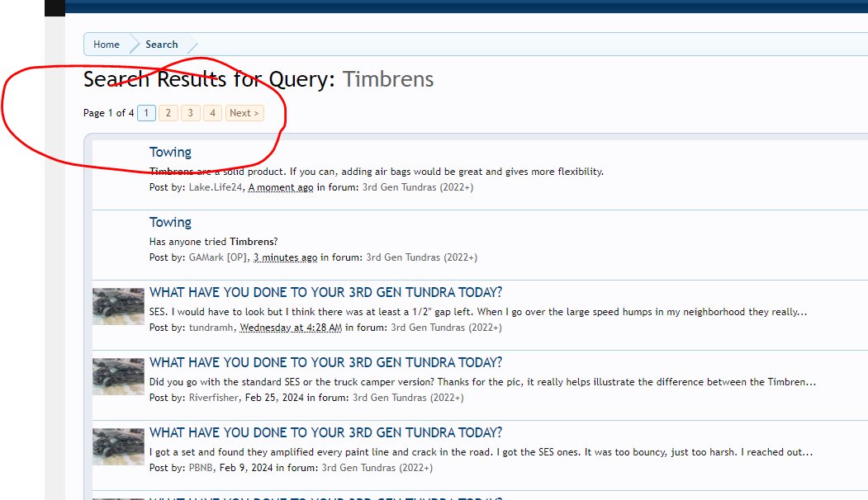This screenshot has height=500, width=868.
Task: Open forum link in PBNB's result
Action: pyautogui.click(x=377, y=468)
